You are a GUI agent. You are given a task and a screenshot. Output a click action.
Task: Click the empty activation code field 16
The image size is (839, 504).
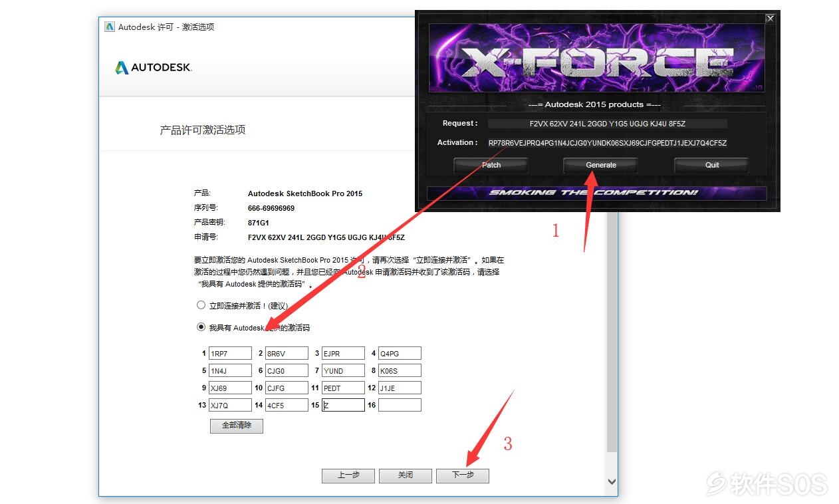click(400, 405)
